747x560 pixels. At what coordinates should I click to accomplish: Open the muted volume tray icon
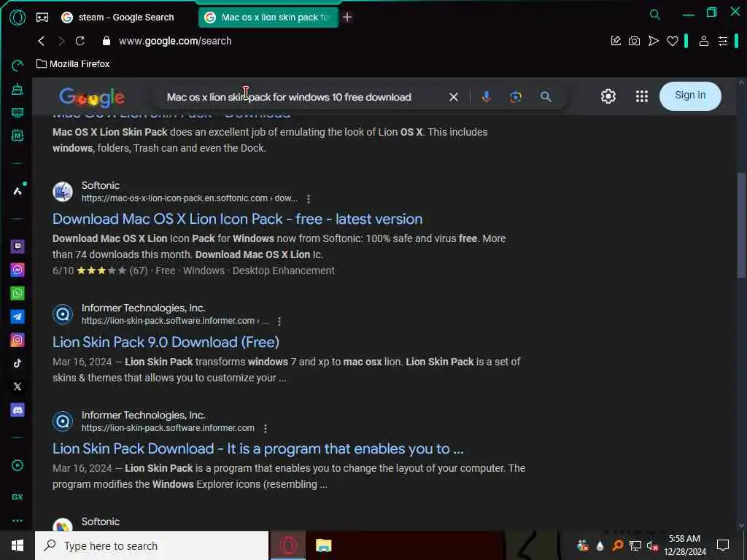[x=651, y=546]
